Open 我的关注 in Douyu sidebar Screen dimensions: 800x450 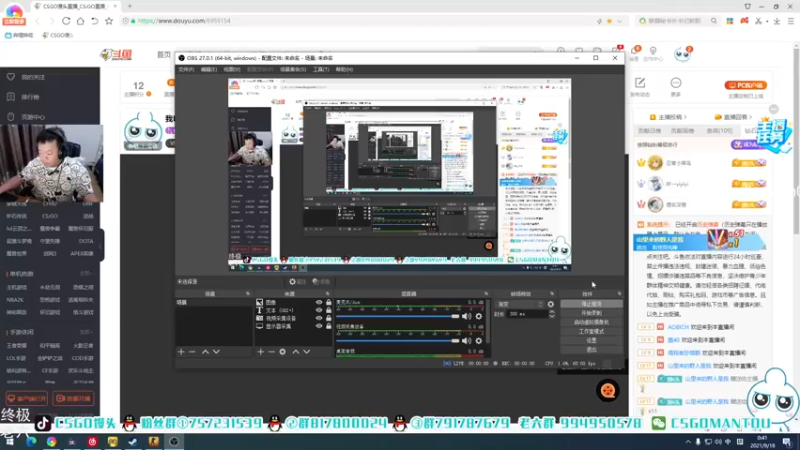coord(33,77)
